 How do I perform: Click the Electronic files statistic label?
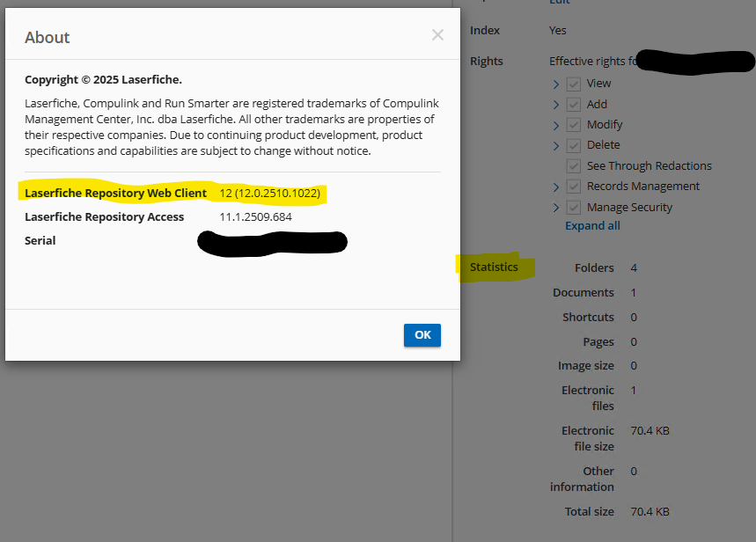pyautogui.click(x=588, y=398)
